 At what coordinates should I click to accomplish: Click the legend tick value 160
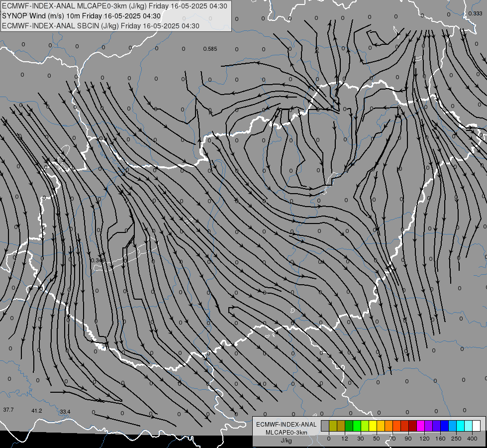(x=440, y=439)
